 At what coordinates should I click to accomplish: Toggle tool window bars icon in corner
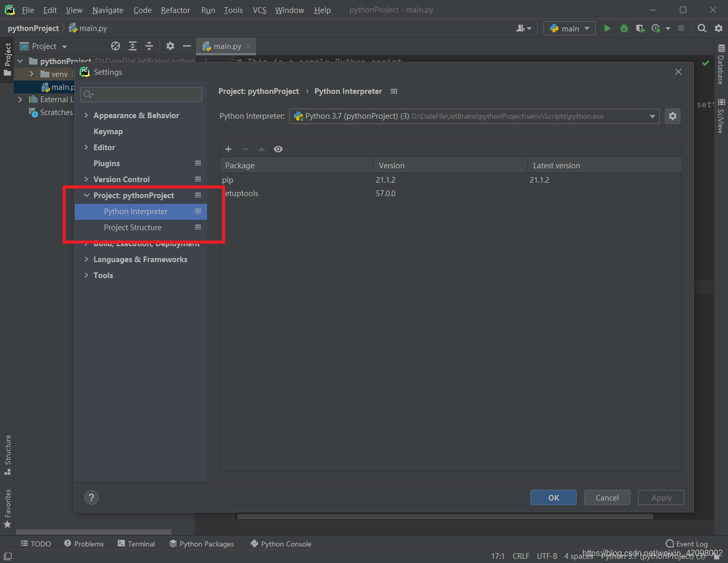tap(8, 556)
